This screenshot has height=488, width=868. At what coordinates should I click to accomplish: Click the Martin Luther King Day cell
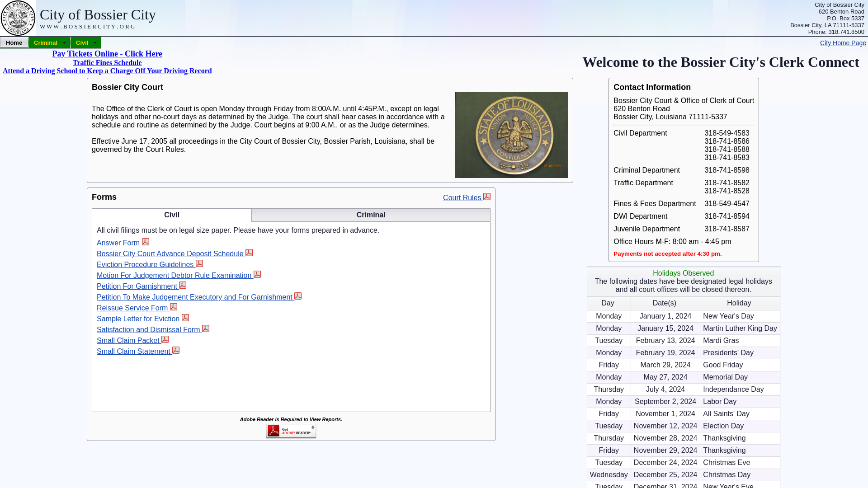coord(740,328)
